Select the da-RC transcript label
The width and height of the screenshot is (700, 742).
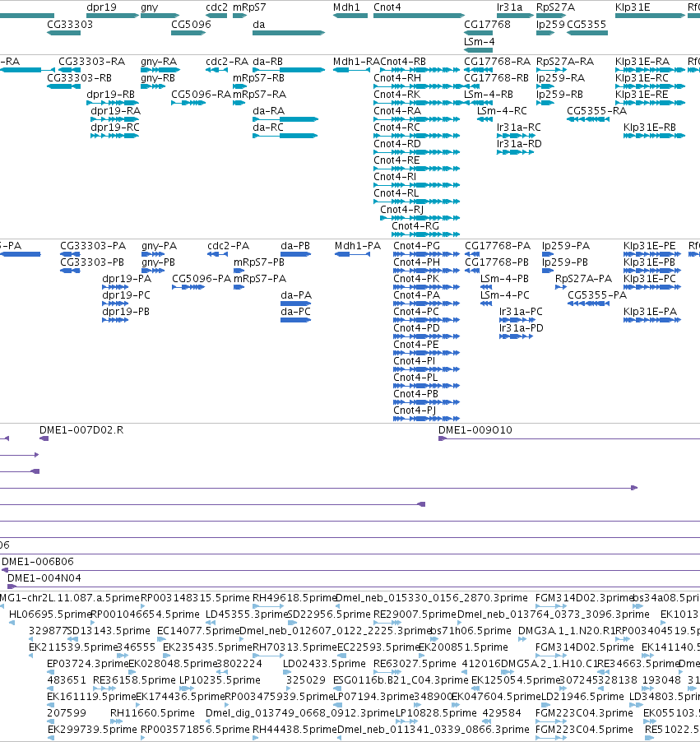point(268,128)
